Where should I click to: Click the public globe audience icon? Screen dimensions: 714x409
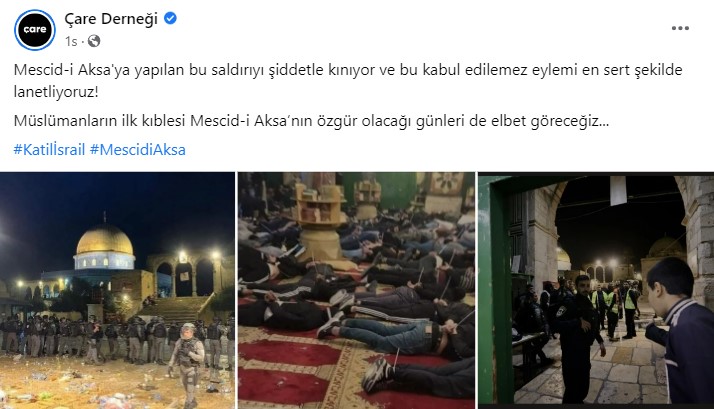point(94,41)
